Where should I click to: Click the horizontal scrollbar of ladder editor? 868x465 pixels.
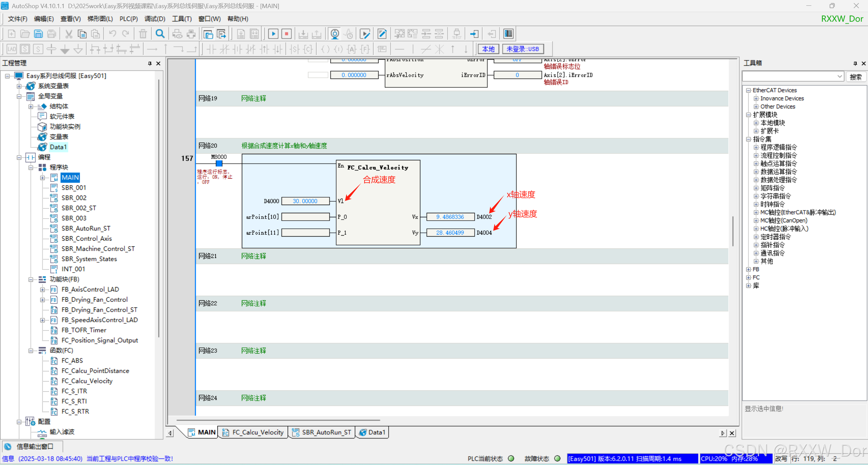[x=278, y=420]
